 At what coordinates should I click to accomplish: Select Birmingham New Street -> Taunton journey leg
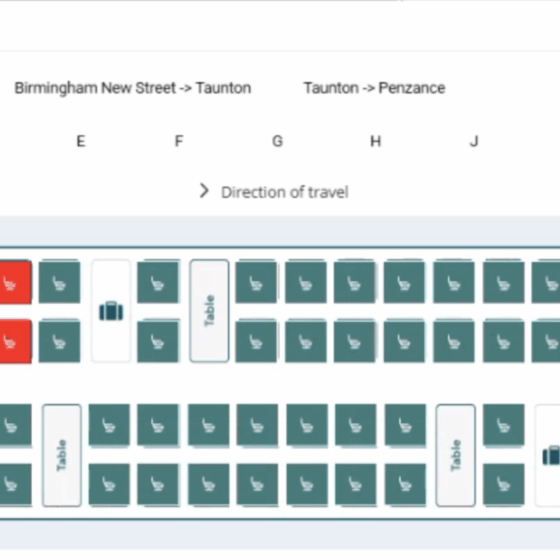pos(133,88)
